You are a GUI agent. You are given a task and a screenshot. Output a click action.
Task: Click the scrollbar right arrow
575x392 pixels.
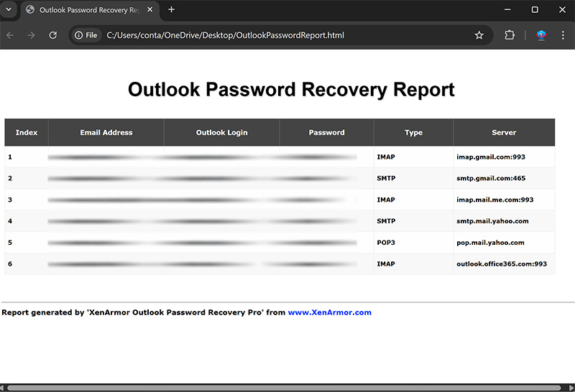click(x=571, y=388)
